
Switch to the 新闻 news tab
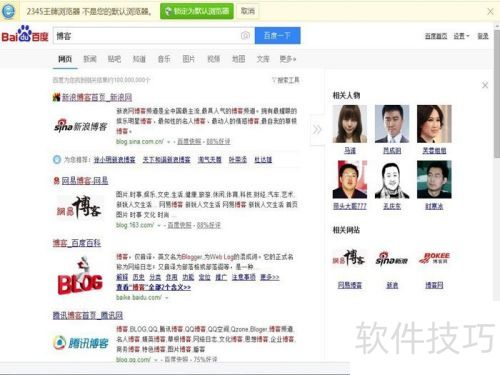tap(90, 59)
